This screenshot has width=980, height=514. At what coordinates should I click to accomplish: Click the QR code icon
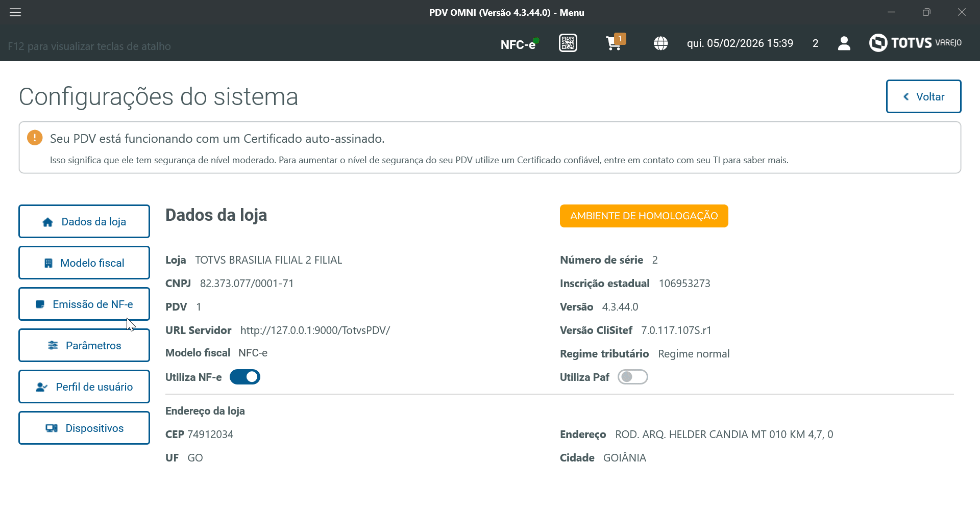(568, 43)
